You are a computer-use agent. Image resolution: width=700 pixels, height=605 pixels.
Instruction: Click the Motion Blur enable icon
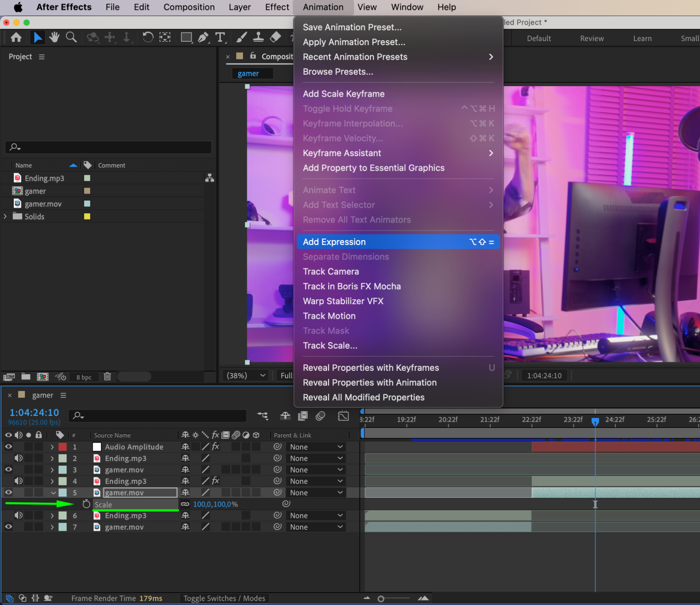pos(320,416)
